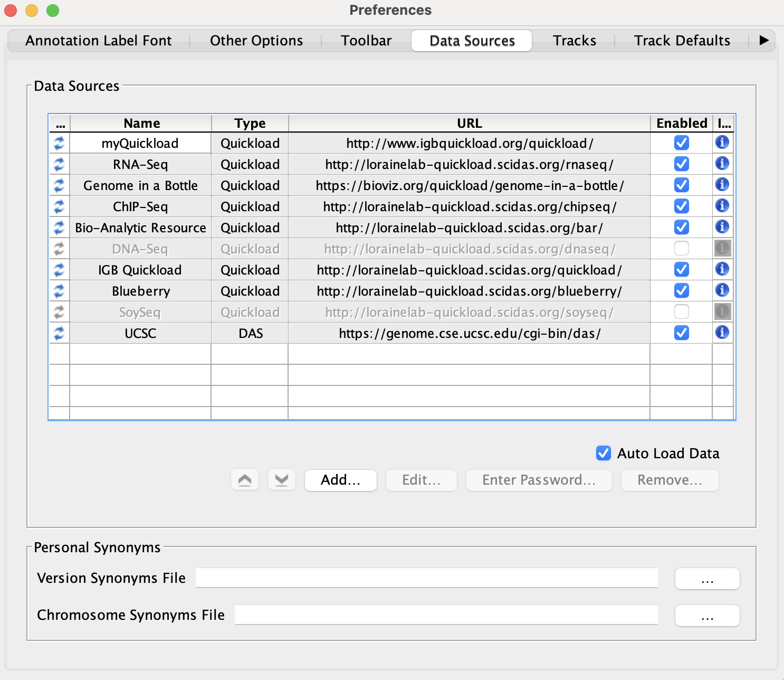Screen dimensions: 784x680
Task: Sort table by Type column header
Action: tap(250, 124)
